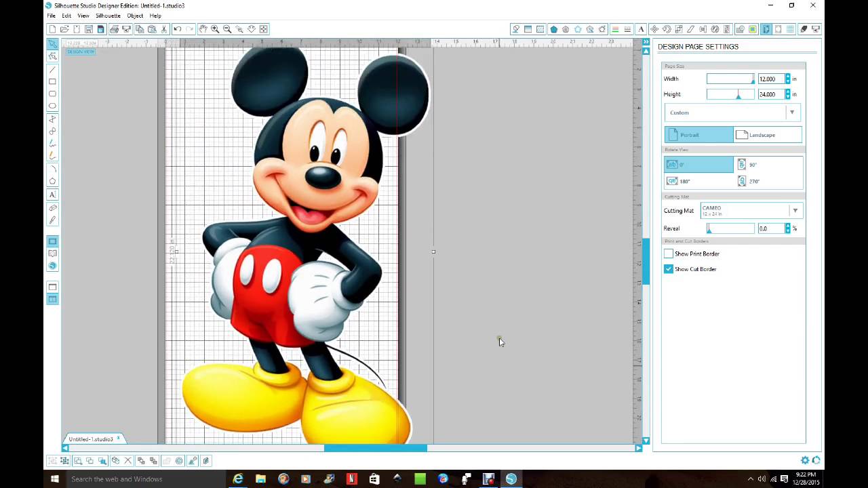Viewport: 868px width, 488px height.
Task: Click the Save floppy disk icon
Action: (x=89, y=29)
